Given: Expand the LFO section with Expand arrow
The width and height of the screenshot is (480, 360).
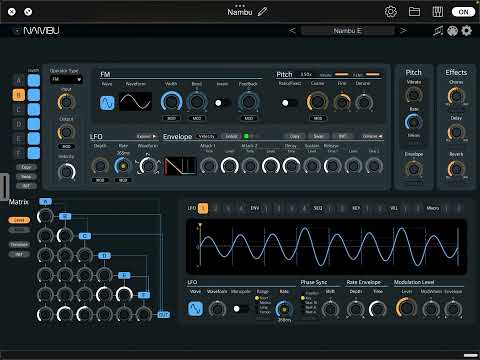Looking at the screenshot, I should click(x=146, y=136).
